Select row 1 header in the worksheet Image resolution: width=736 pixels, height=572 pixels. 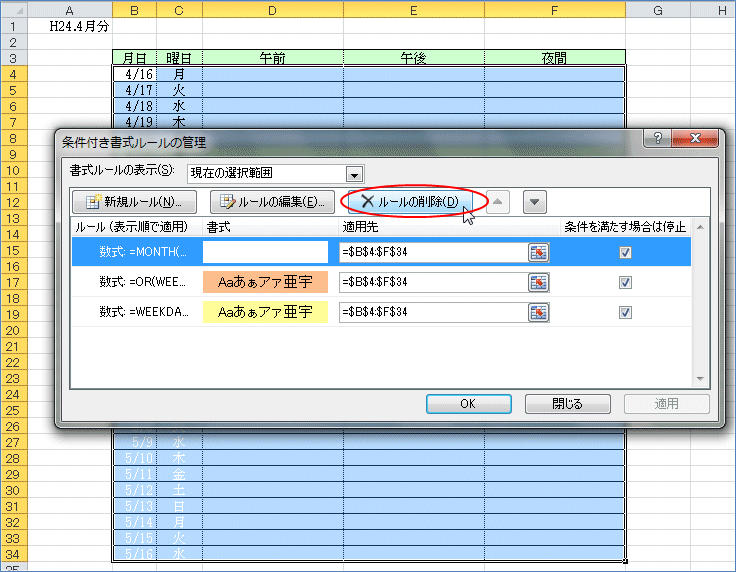click(13, 26)
